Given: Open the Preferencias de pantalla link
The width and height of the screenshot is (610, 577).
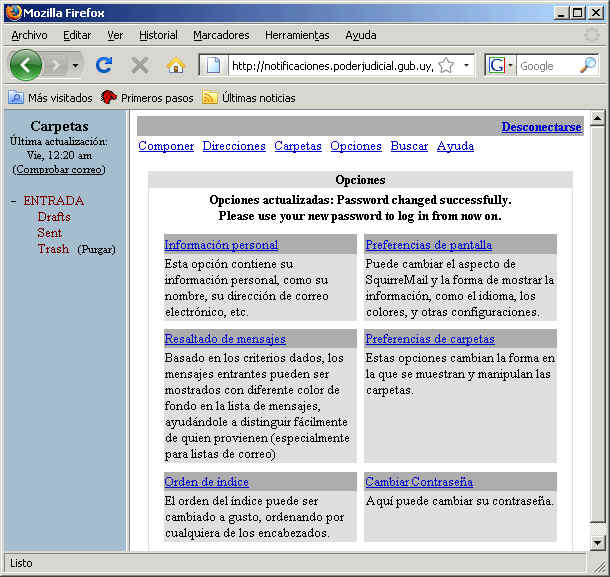Looking at the screenshot, I should tap(429, 245).
